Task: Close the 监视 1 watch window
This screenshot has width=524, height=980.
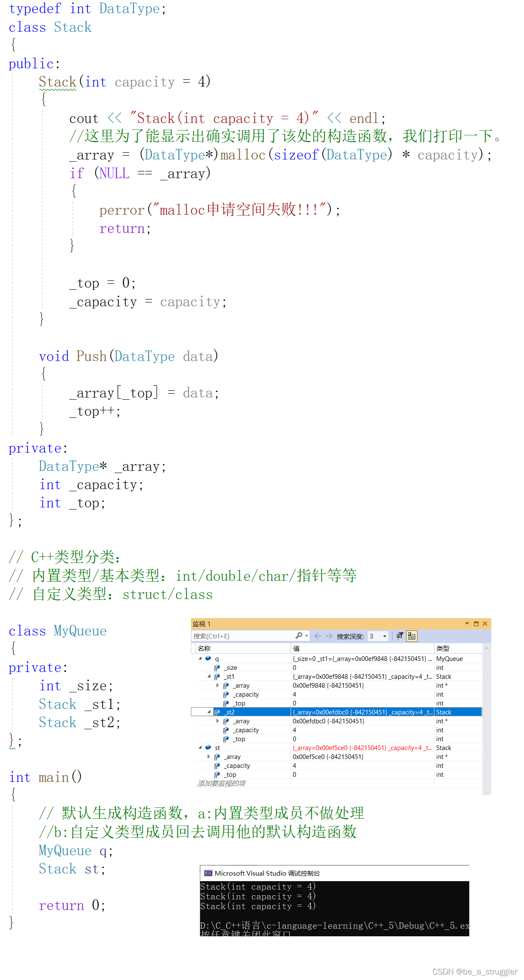Action: pos(485,624)
